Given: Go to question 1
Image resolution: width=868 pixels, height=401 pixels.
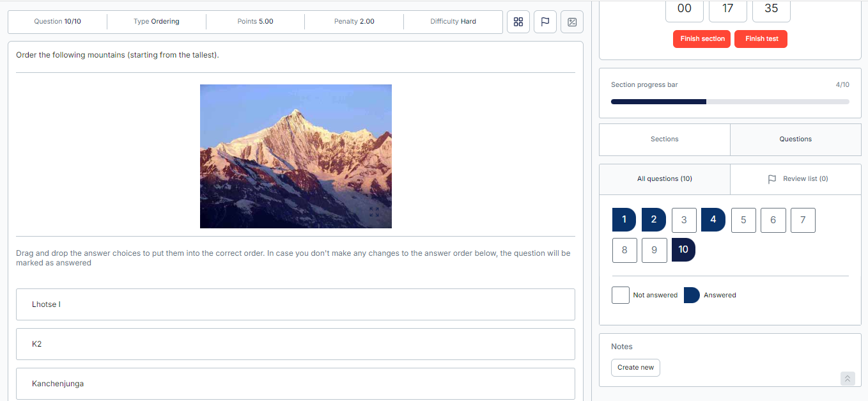Looking at the screenshot, I should coord(624,220).
